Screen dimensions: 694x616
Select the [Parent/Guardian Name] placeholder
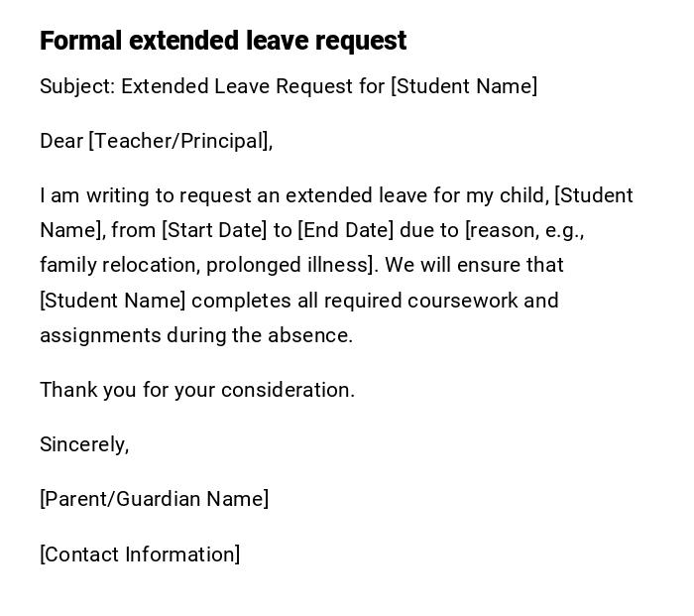[155, 499]
